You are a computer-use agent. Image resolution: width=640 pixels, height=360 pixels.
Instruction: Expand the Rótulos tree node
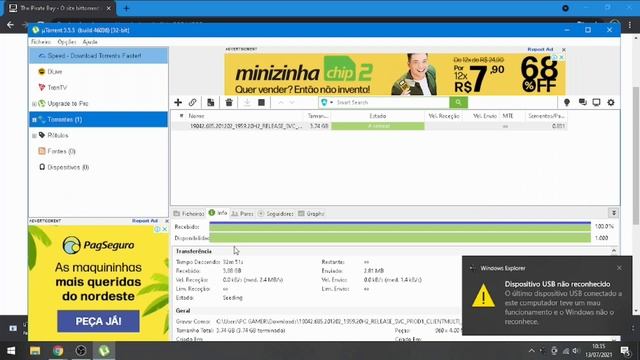tap(34, 136)
